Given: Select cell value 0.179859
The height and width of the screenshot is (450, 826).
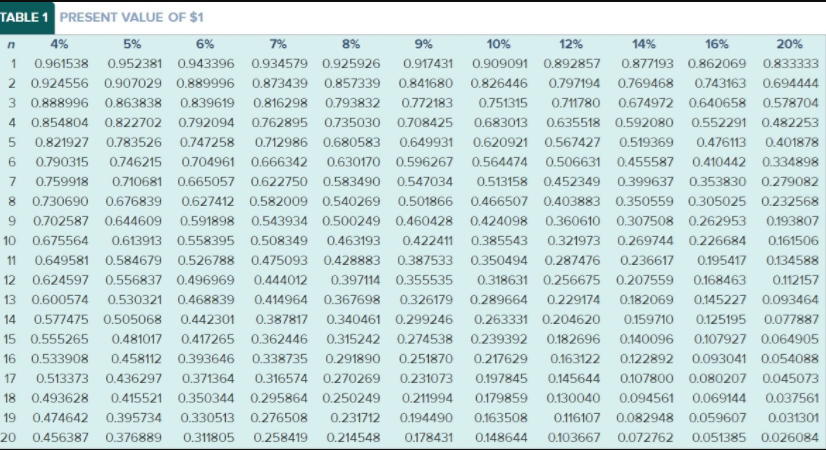Looking at the screenshot, I should (x=501, y=398).
